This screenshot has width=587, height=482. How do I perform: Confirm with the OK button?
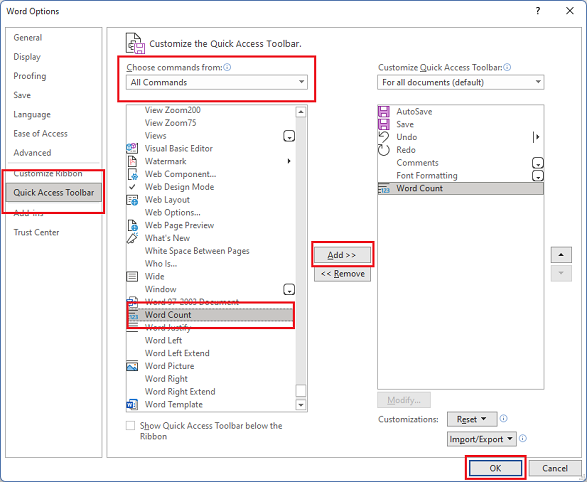tap(495, 468)
